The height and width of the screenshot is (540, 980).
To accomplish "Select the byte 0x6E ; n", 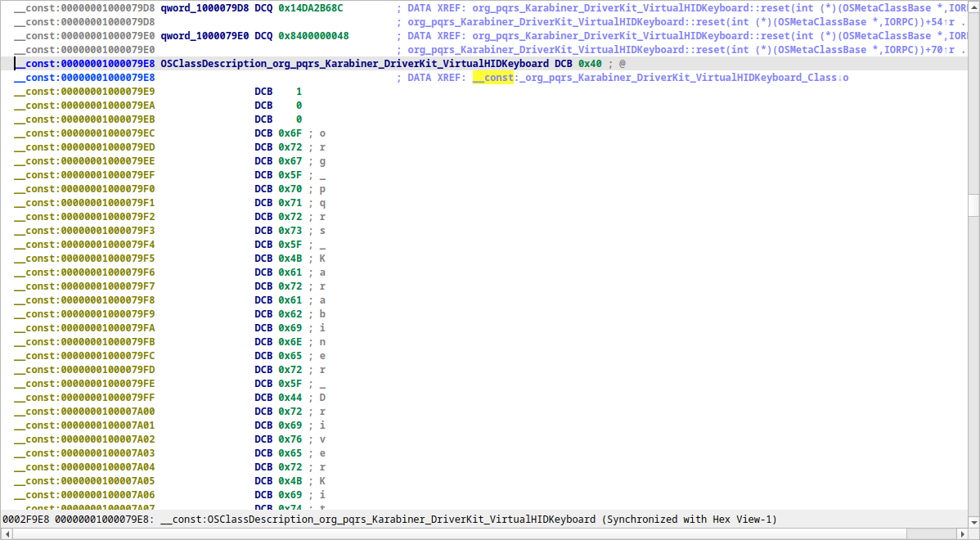I will tap(290, 342).
